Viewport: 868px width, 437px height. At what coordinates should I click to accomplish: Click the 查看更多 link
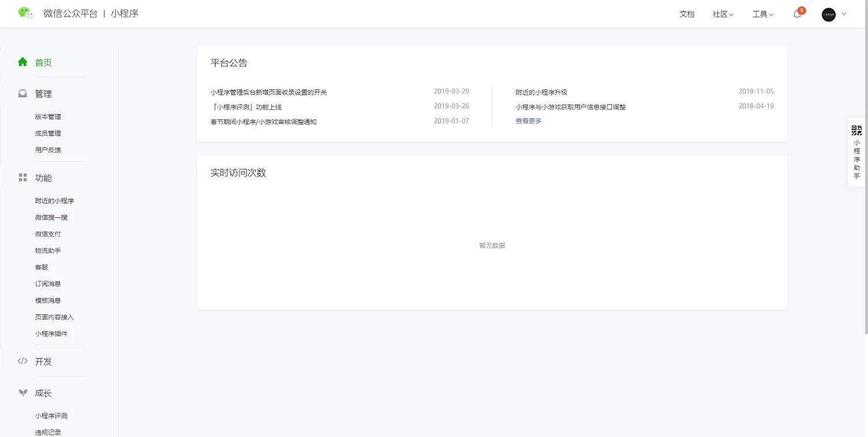pos(529,121)
